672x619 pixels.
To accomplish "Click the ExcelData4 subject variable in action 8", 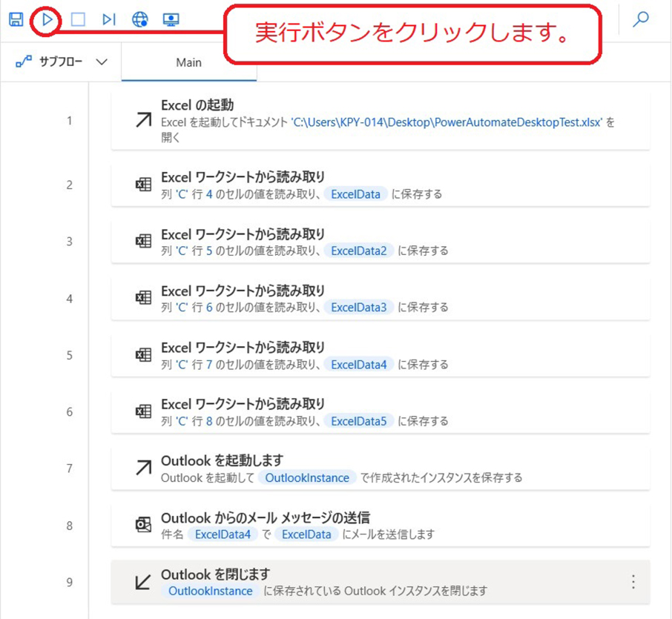I will tap(223, 534).
